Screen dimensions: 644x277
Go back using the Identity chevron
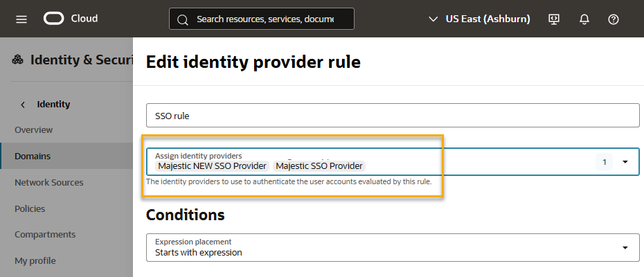pos(23,105)
